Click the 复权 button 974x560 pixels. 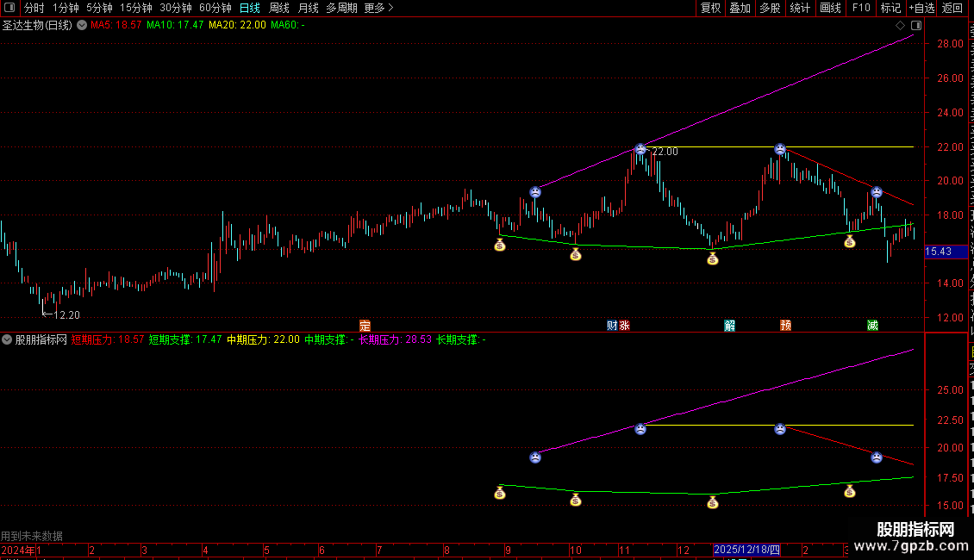(x=710, y=8)
